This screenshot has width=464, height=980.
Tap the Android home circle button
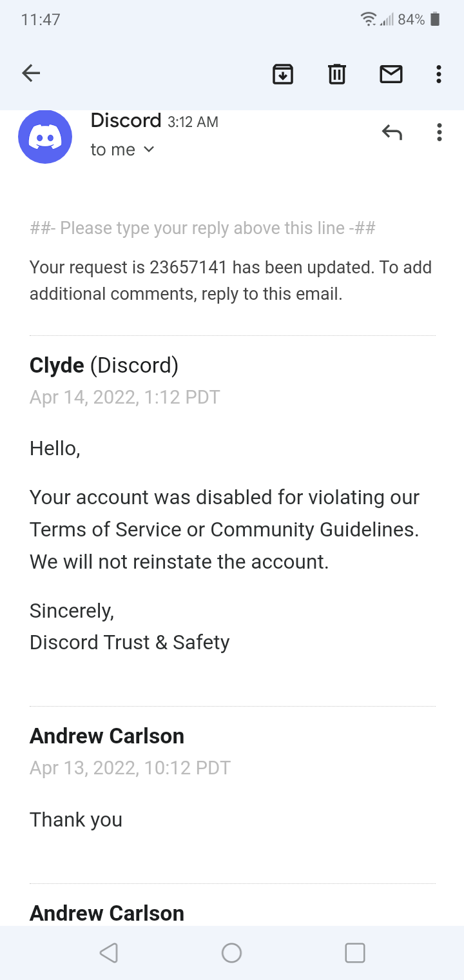coord(231,953)
